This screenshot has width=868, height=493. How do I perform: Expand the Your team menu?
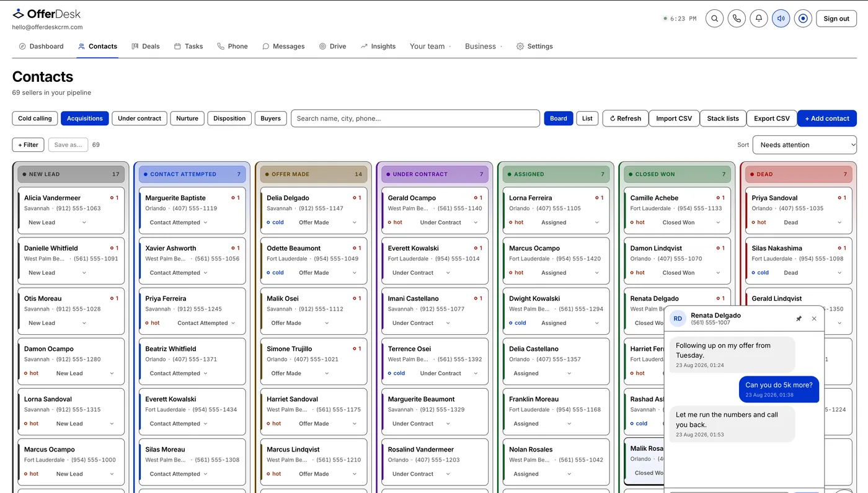(430, 47)
